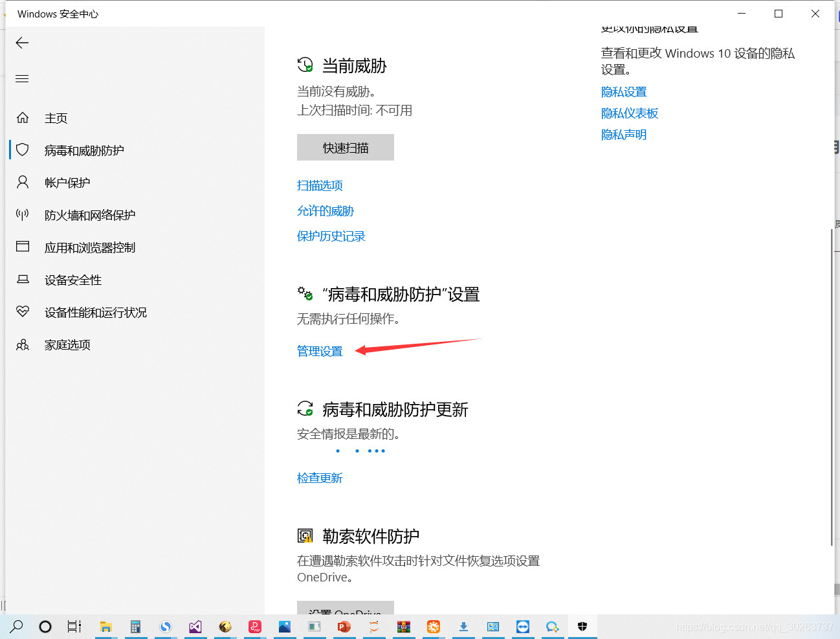Click the heart icon for 设备性能和运行状况
The width and height of the screenshot is (840, 639).
click(x=23, y=311)
